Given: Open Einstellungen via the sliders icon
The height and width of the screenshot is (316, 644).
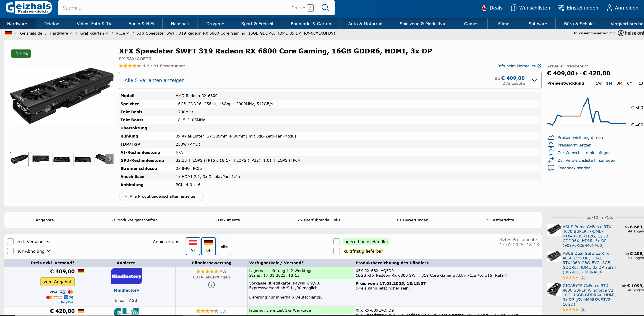Looking at the screenshot, I should [x=561, y=8].
